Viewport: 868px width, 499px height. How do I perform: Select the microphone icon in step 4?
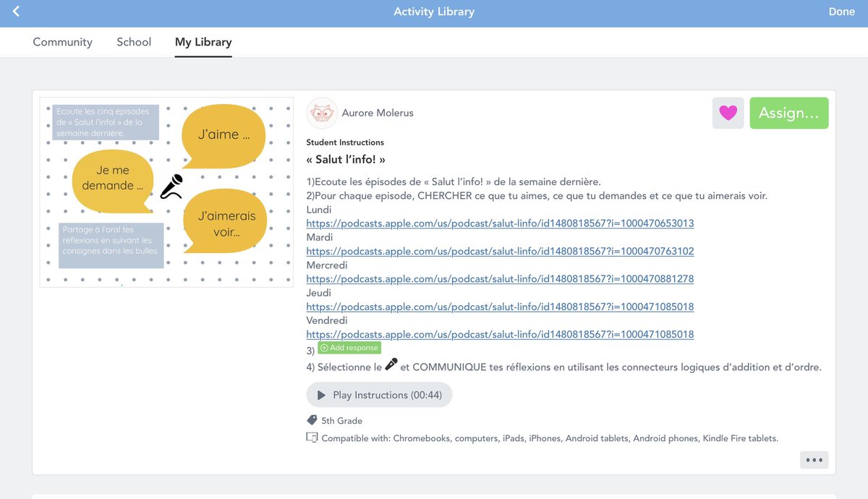point(390,364)
